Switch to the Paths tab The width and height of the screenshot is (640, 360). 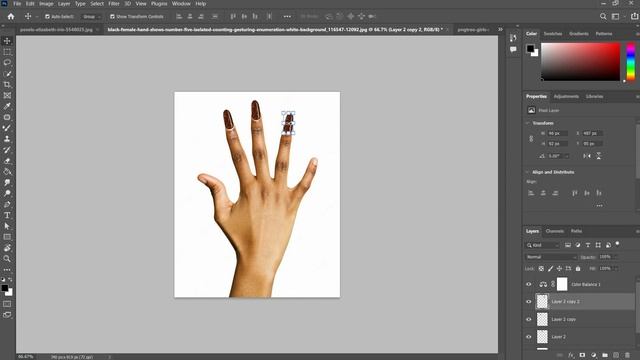(576, 231)
